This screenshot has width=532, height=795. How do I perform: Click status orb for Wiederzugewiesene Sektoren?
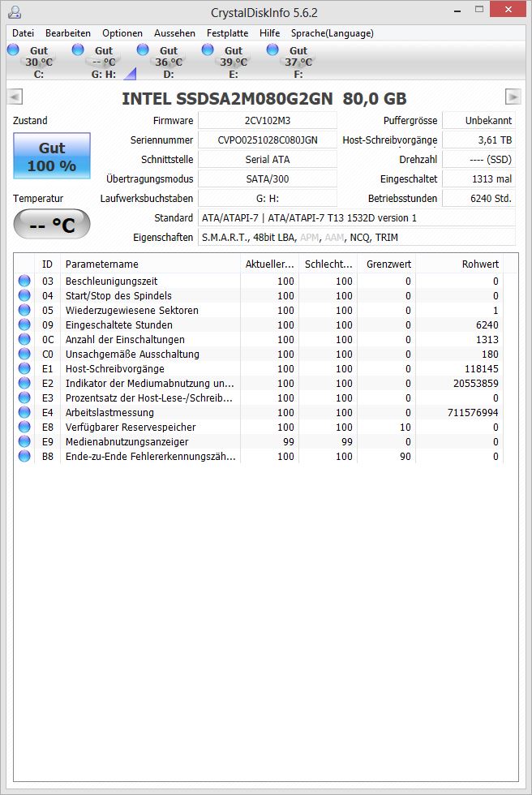(x=24, y=310)
